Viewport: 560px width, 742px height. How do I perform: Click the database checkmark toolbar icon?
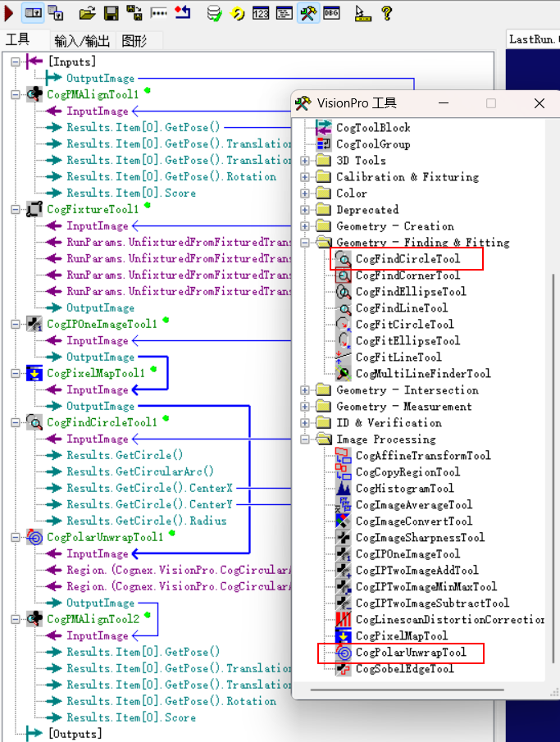[214, 13]
